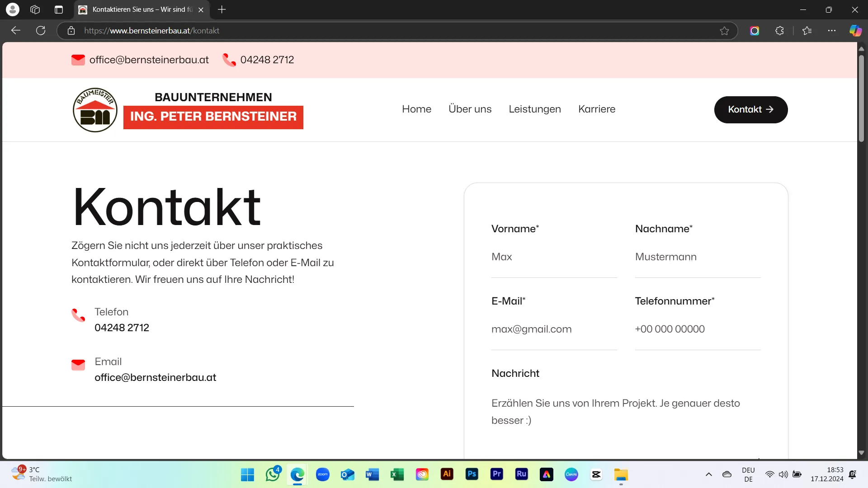Focus the Vorname input field
The width and height of the screenshot is (868, 488).
pos(554,257)
